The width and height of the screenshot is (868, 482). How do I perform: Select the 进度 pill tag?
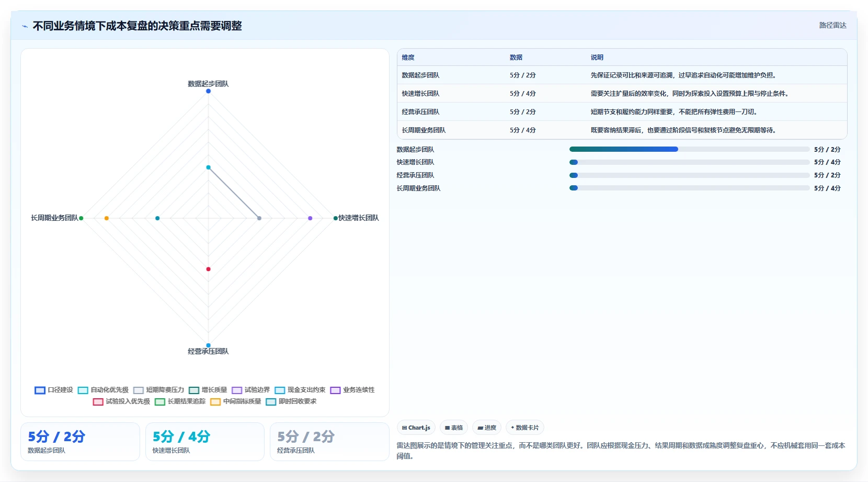pos(487,428)
